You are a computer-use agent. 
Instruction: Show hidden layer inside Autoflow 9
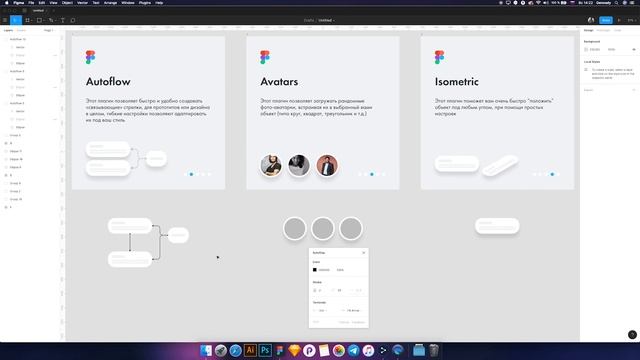(55, 87)
